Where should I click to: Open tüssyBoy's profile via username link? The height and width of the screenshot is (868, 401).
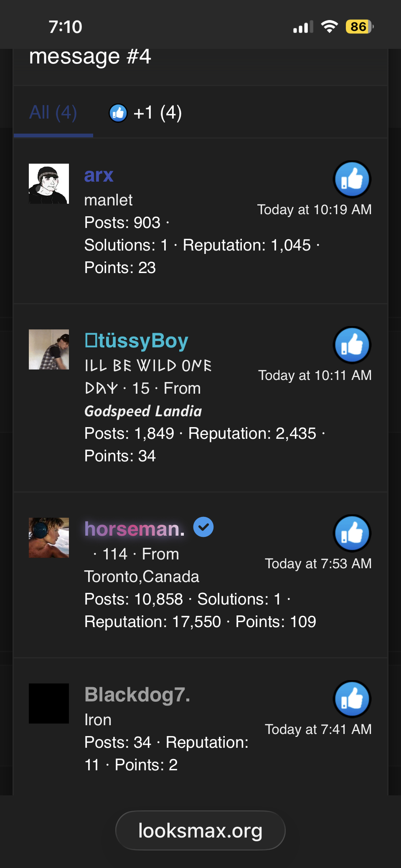pos(137,341)
